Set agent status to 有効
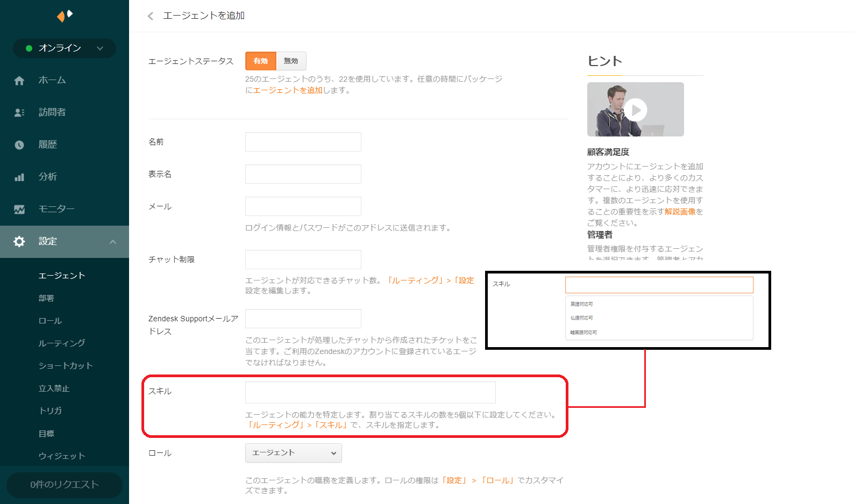The width and height of the screenshot is (854, 504). (261, 61)
